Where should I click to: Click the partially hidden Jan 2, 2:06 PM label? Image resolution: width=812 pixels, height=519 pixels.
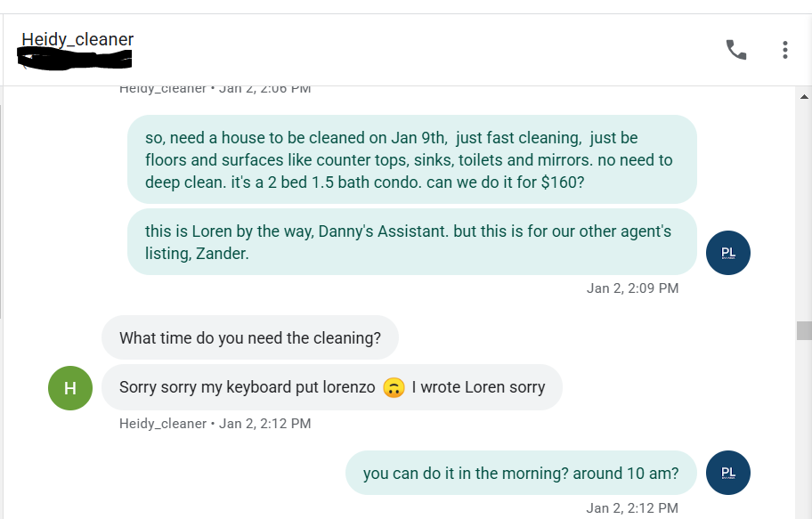click(215, 88)
